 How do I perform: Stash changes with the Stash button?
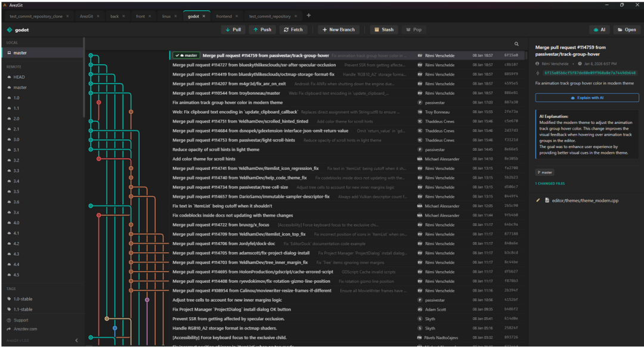383,29
